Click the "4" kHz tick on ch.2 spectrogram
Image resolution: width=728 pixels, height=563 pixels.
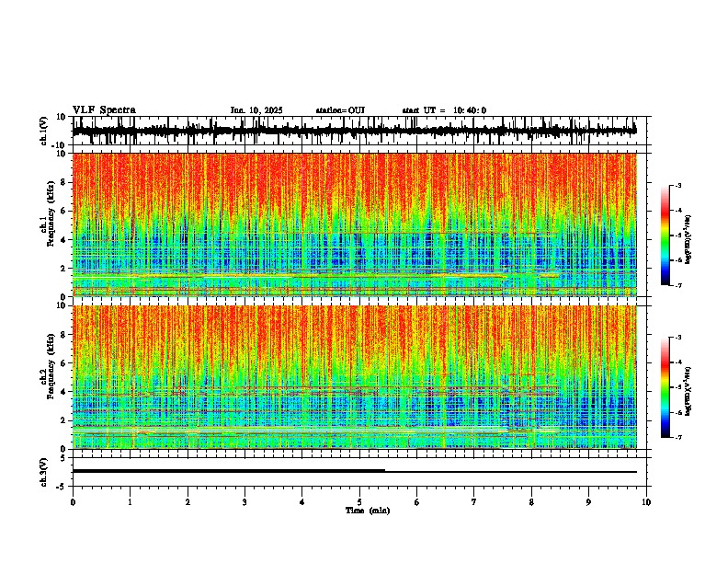pos(64,392)
